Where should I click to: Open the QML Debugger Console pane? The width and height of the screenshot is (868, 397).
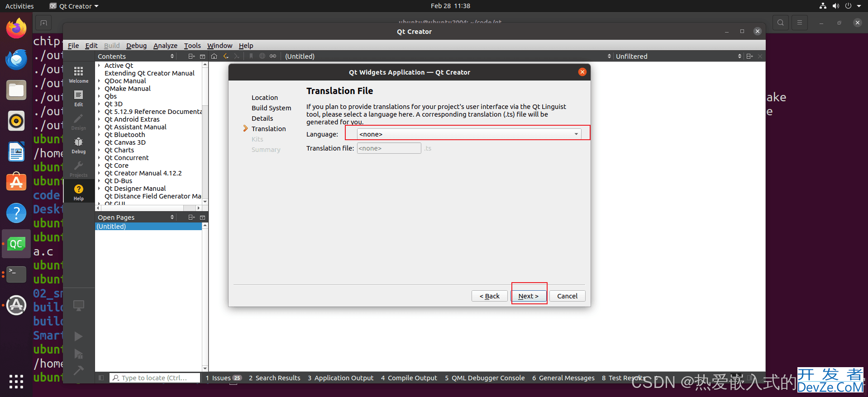pos(485,378)
